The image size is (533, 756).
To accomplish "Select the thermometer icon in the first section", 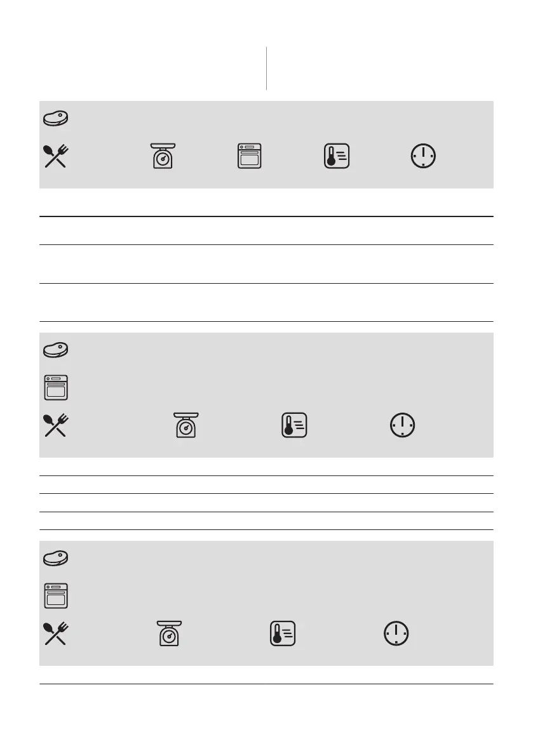I will 337,156.
